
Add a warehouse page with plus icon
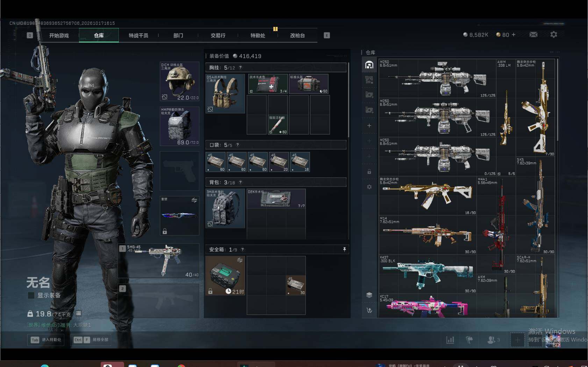[x=369, y=126]
